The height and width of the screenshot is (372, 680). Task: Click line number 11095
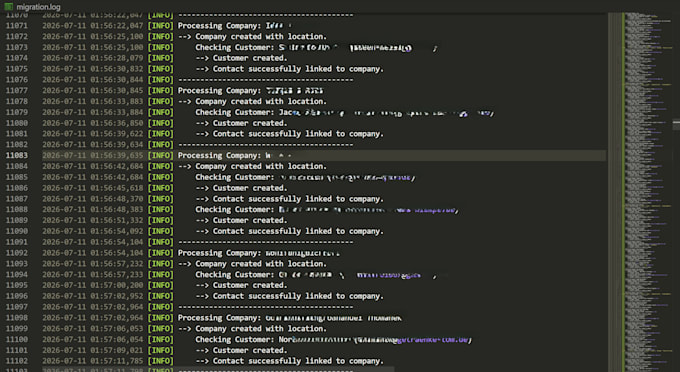[16, 285]
